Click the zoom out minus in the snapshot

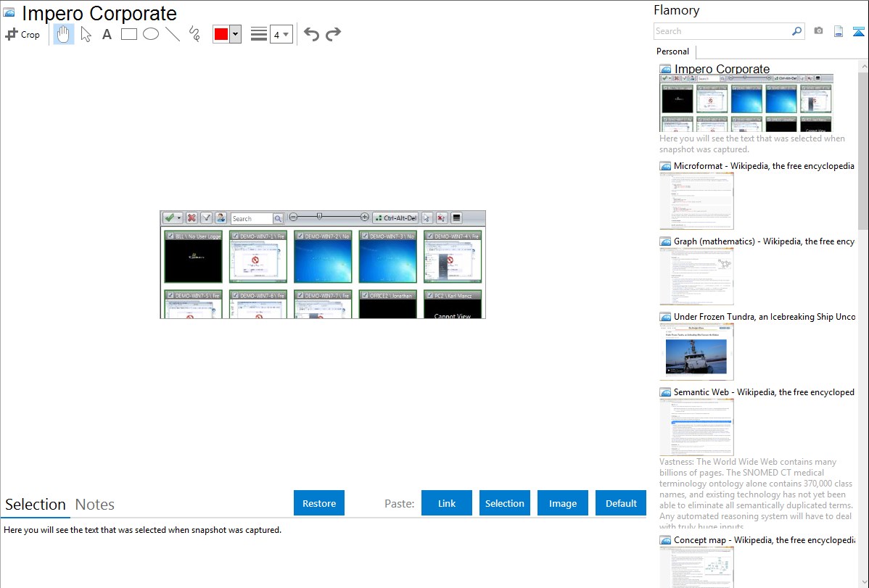point(293,218)
